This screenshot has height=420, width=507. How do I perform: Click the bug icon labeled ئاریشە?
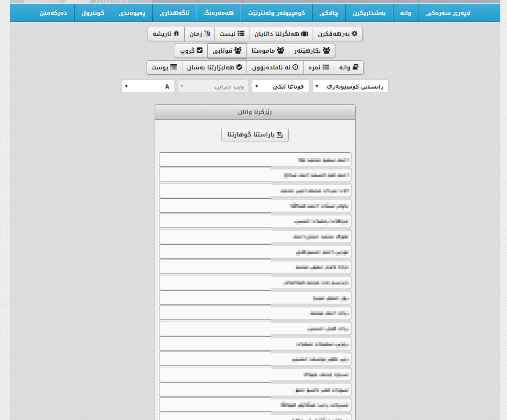click(176, 34)
